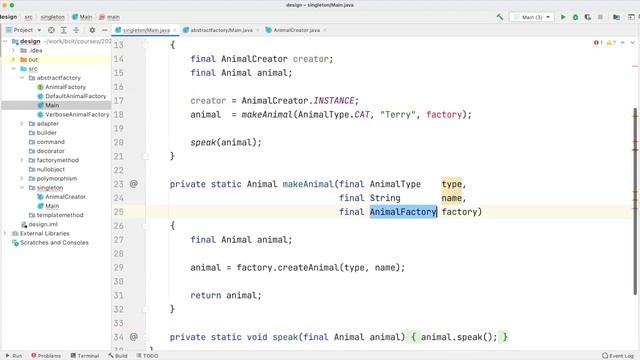This screenshot has width=640, height=360.
Task: Close the AnimalCreator.java tab
Action: coord(324,30)
